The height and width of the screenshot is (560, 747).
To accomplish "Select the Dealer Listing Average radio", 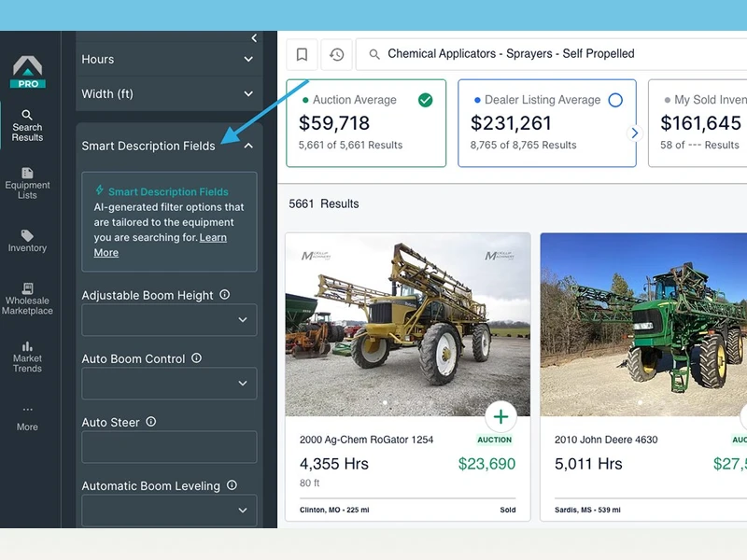I will coord(615,100).
